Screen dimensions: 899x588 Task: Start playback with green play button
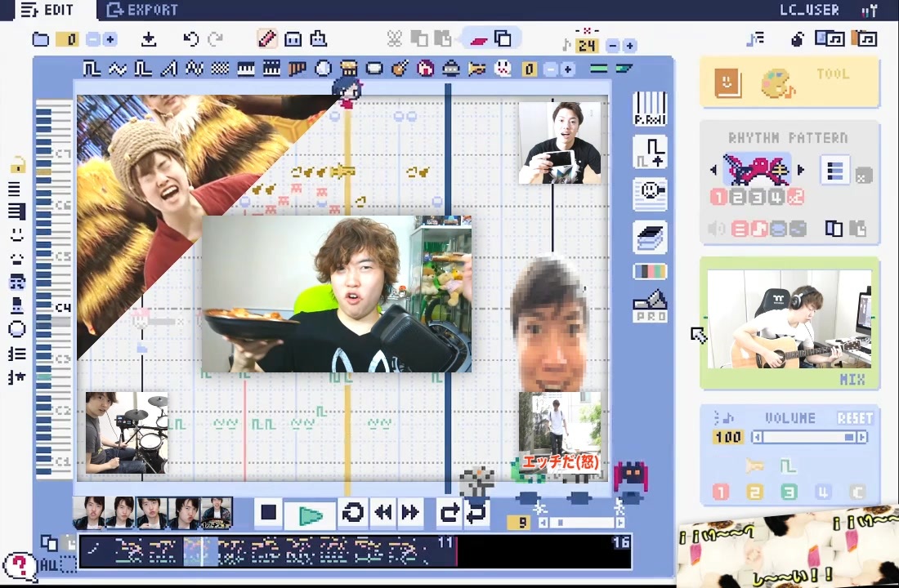[x=311, y=514]
